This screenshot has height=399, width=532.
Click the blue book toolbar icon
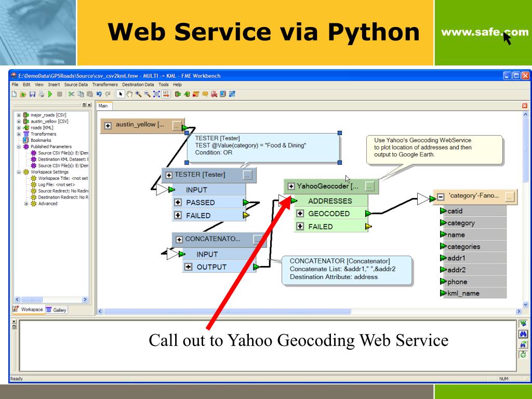point(223,94)
